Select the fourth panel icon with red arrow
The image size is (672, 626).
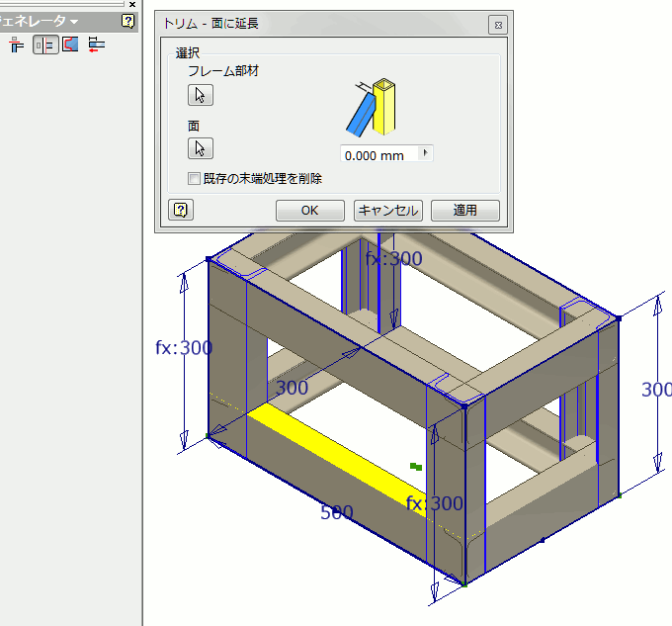tap(96, 44)
